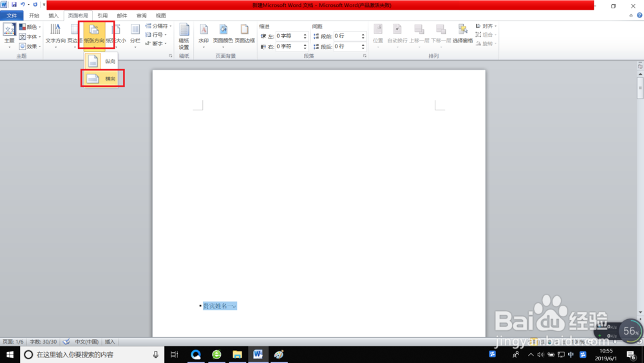Redo the last action

(x=35, y=5)
